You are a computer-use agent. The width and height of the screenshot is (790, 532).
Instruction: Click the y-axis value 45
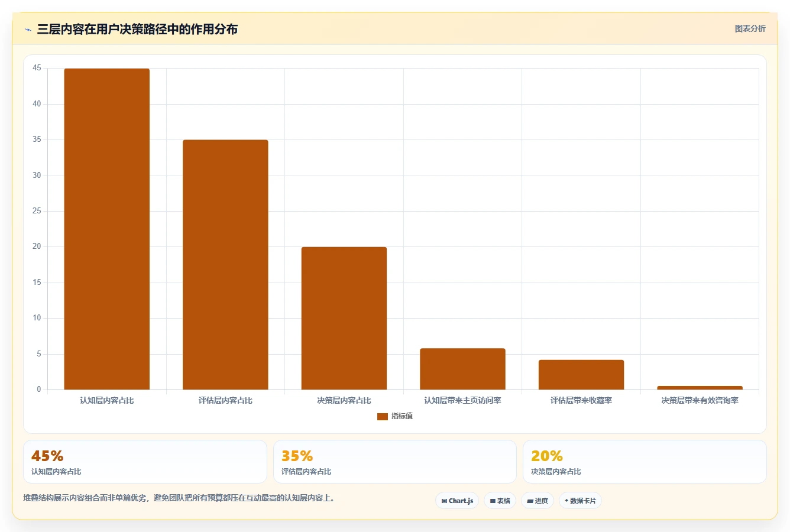[x=37, y=68]
